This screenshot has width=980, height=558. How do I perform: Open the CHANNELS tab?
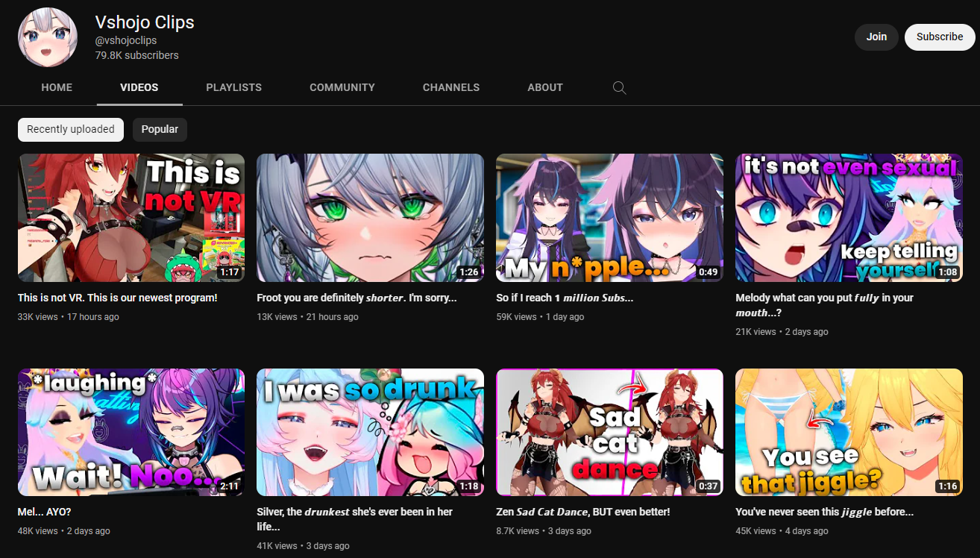pyautogui.click(x=451, y=87)
